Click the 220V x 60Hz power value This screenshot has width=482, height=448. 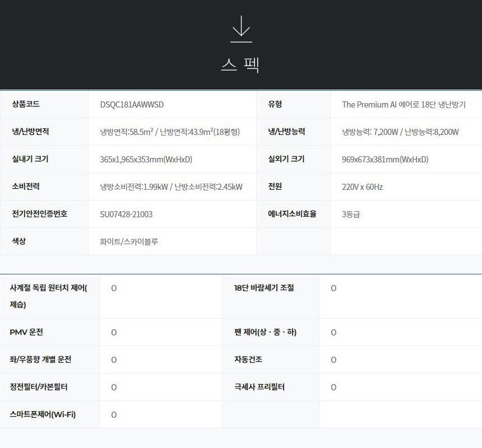point(362,187)
